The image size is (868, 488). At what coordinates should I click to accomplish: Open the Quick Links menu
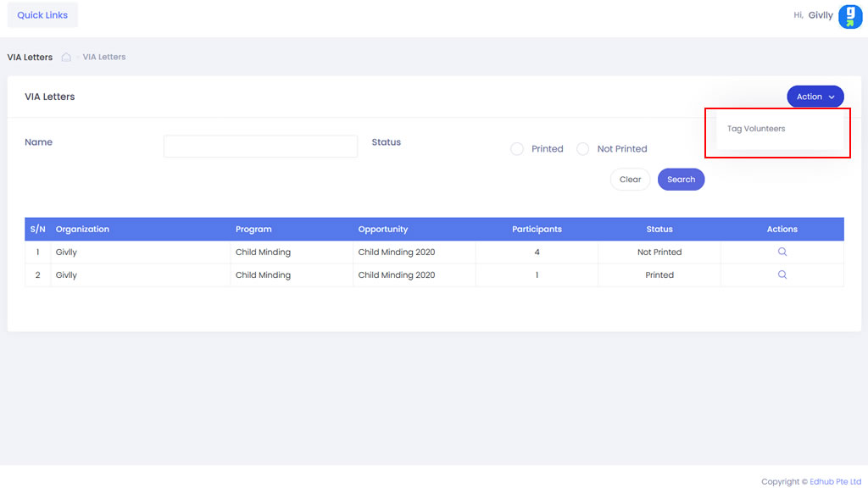tap(42, 15)
